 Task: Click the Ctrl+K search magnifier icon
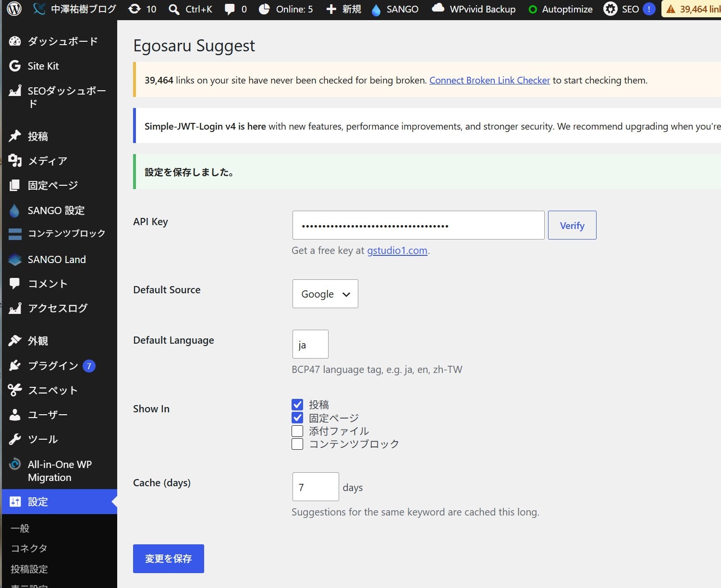click(174, 9)
